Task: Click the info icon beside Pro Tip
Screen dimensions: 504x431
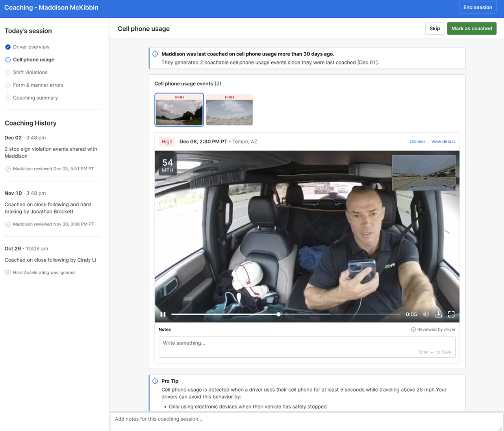Action: click(155, 381)
